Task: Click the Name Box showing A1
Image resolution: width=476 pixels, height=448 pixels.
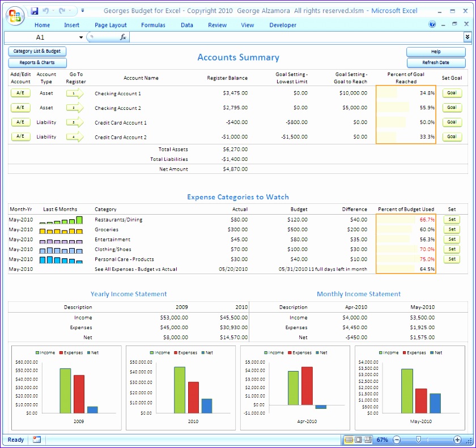Action: click(x=40, y=37)
